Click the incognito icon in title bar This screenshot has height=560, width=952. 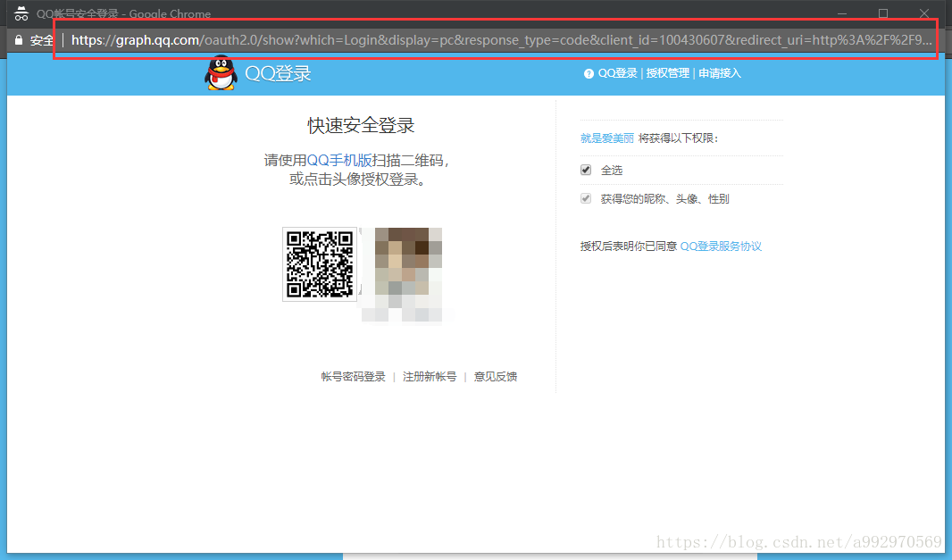[x=21, y=13]
